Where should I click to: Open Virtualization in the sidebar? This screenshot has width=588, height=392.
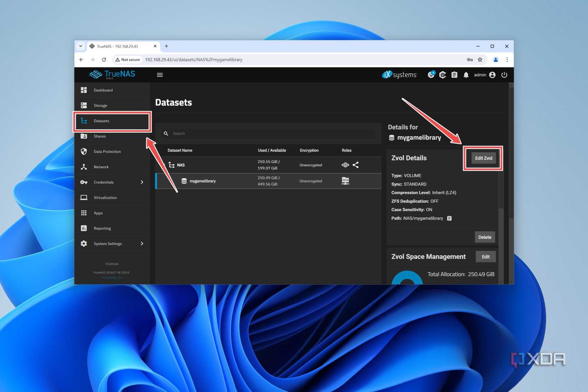[112, 197]
